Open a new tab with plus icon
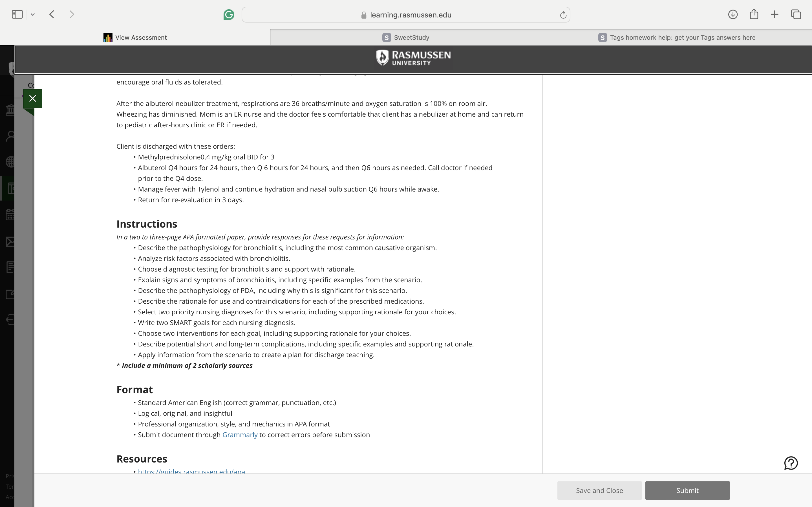Image resolution: width=812 pixels, height=507 pixels. pyautogui.click(x=775, y=14)
